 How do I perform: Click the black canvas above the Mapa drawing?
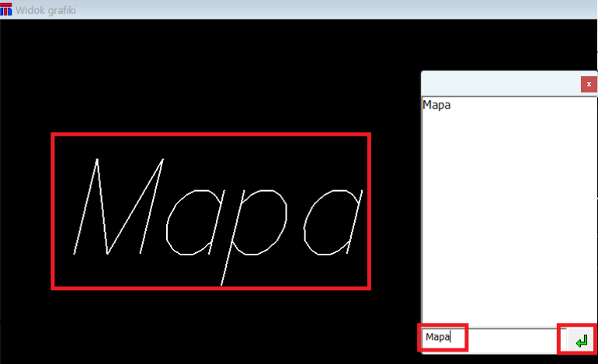point(210,78)
